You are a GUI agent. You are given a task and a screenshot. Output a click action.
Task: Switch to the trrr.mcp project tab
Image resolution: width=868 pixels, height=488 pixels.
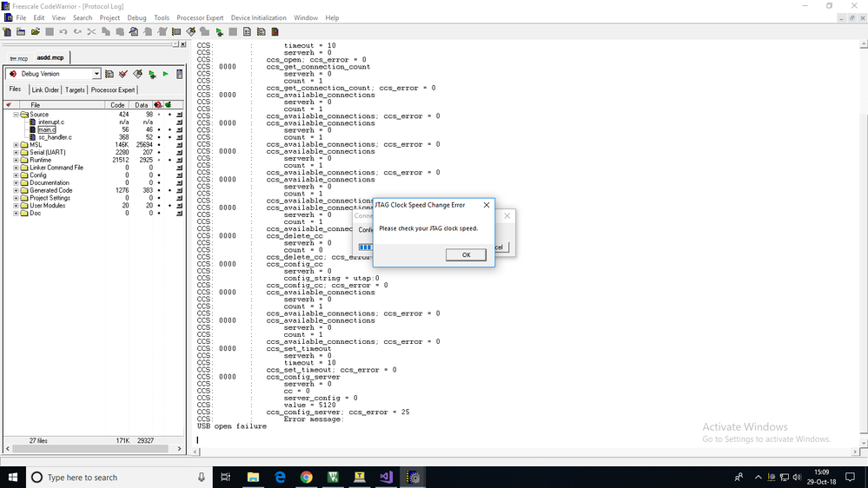[19, 58]
